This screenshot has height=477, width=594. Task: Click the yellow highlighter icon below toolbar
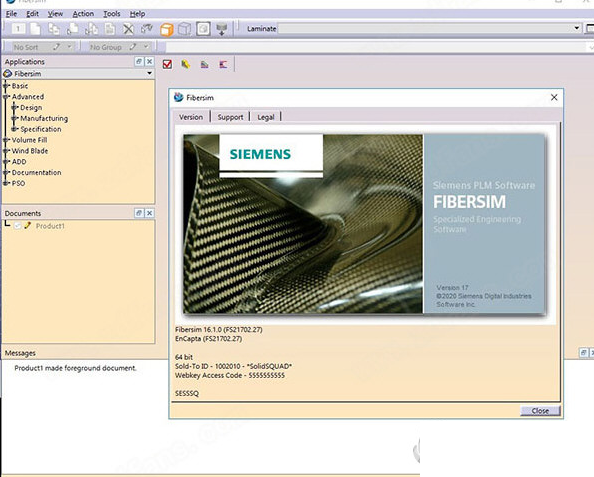pyautogui.click(x=186, y=64)
